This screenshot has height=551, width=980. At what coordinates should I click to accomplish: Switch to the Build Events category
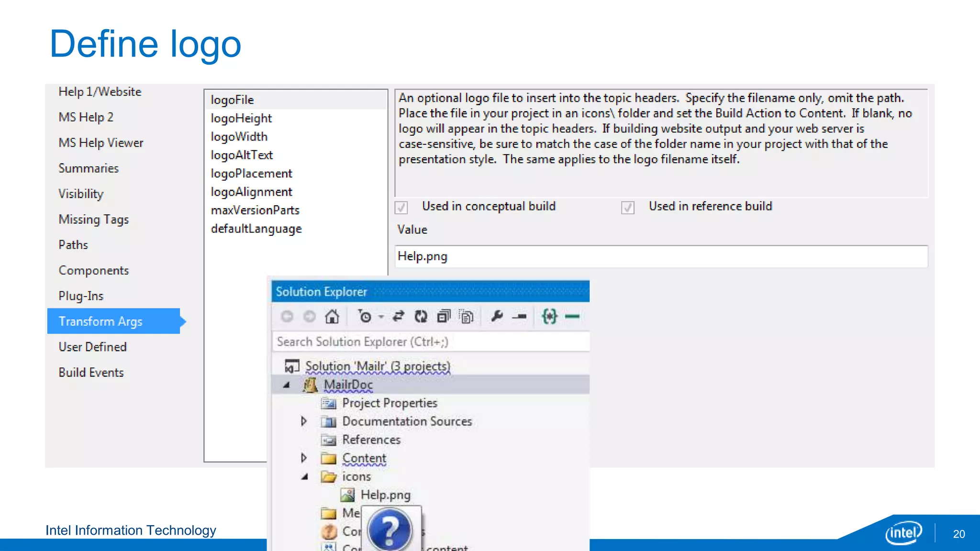tap(91, 373)
